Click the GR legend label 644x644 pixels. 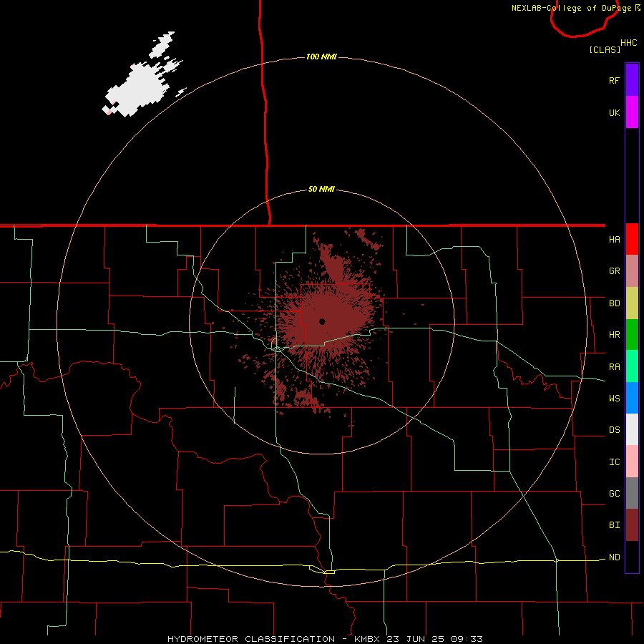pos(614,271)
